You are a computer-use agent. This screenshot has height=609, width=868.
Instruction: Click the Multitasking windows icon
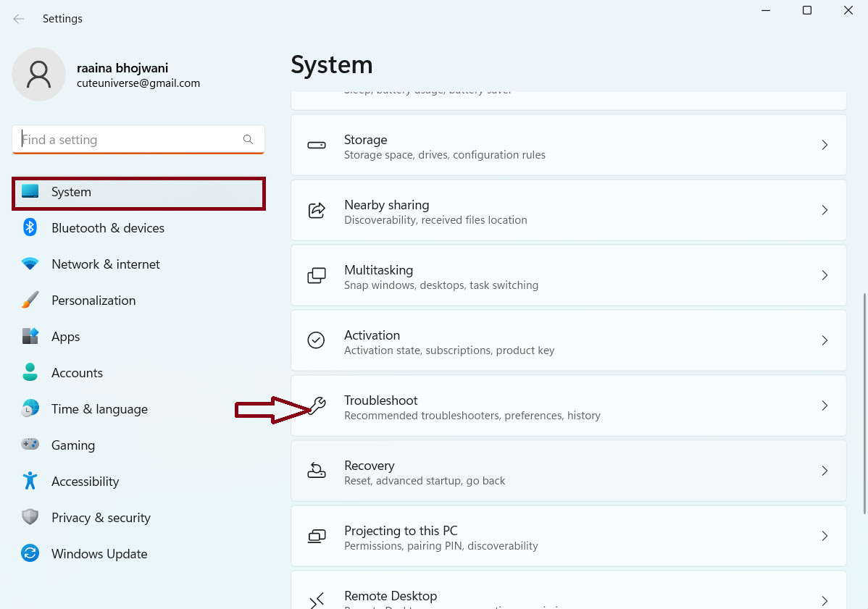point(317,275)
